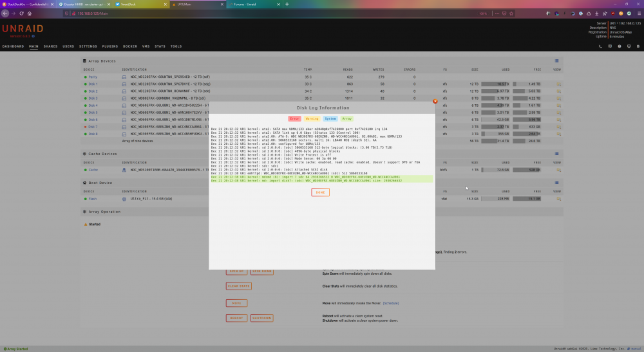Open disk log icon for Parity
This screenshot has height=352, width=644.
[124, 77]
